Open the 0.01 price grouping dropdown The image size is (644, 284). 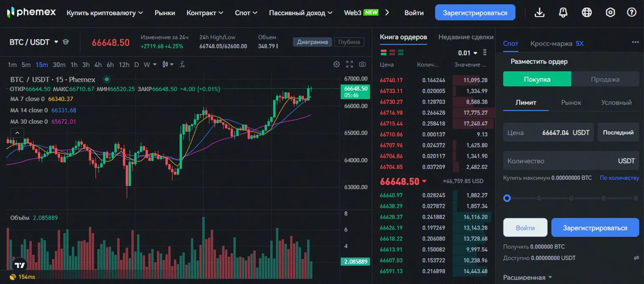coord(468,53)
